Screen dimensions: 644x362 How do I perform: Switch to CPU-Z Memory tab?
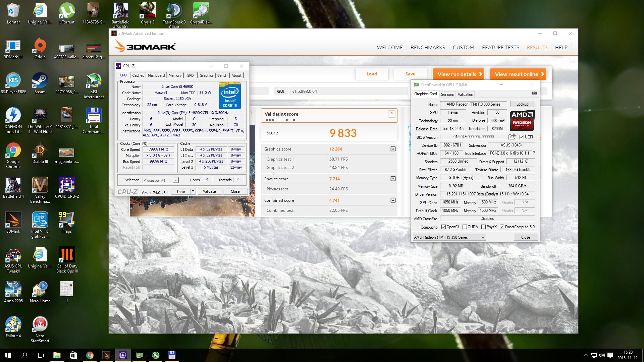pyautogui.click(x=175, y=75)
